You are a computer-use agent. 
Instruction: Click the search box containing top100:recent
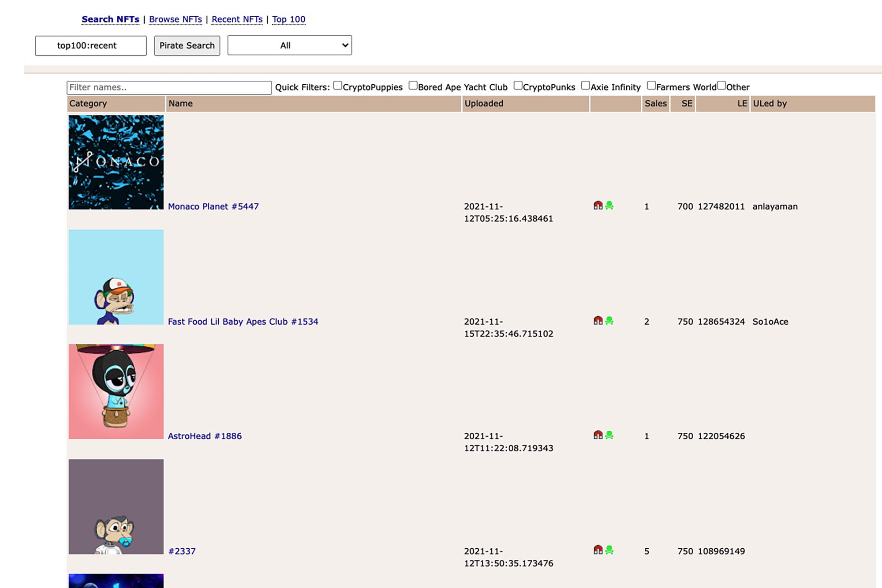tap(91, 46)
